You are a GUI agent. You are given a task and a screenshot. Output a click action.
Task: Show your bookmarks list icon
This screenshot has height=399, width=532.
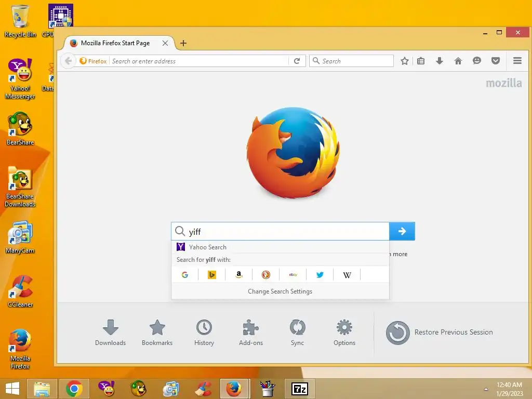[421, 61]
